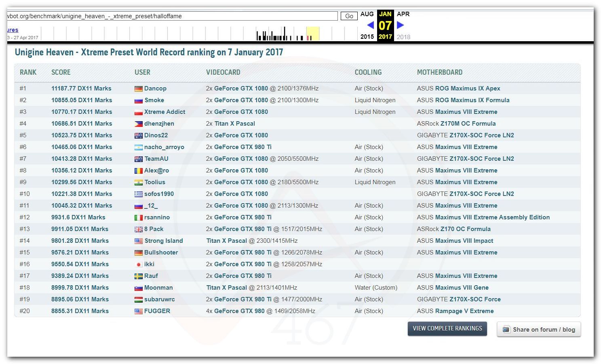
Task: Click the Polish flag beside Xtreme Addict
Action: tap(138, 112)
